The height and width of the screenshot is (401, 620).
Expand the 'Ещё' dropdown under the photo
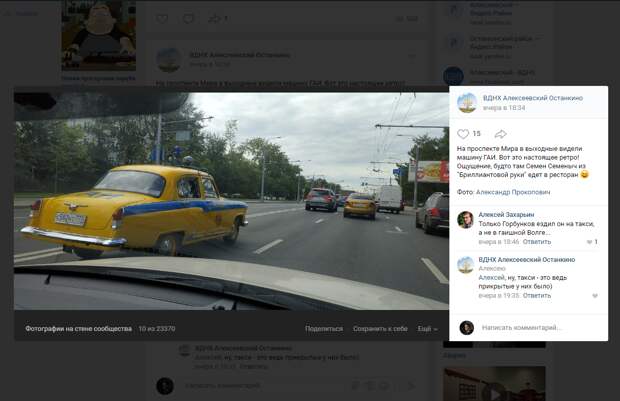pos(427,329)
